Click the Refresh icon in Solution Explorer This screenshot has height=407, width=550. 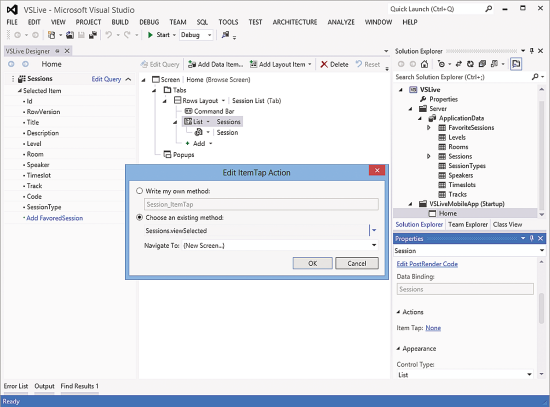point(470,64)
